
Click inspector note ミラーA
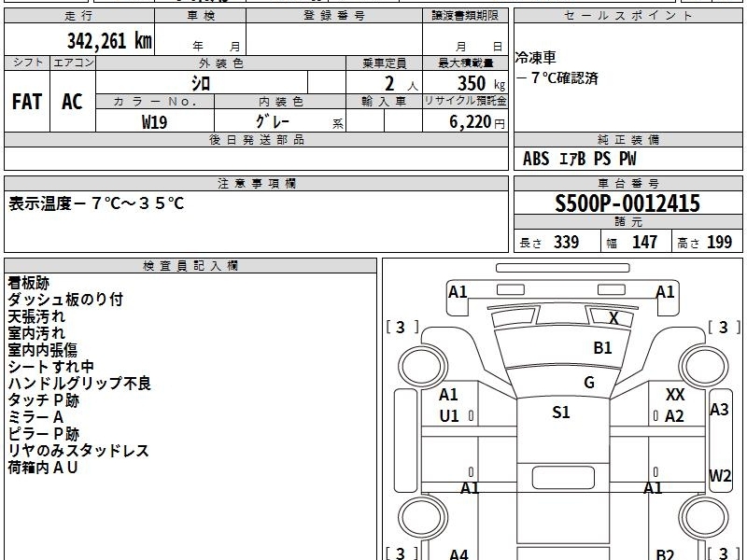[35, 417]
